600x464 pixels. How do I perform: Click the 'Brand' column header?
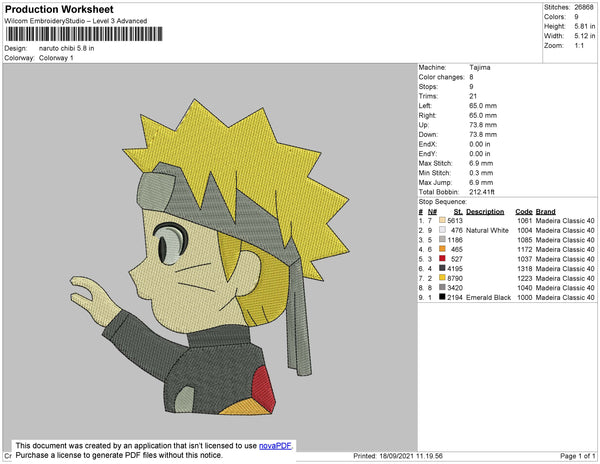pyautogui.click(x=546, y=212)
